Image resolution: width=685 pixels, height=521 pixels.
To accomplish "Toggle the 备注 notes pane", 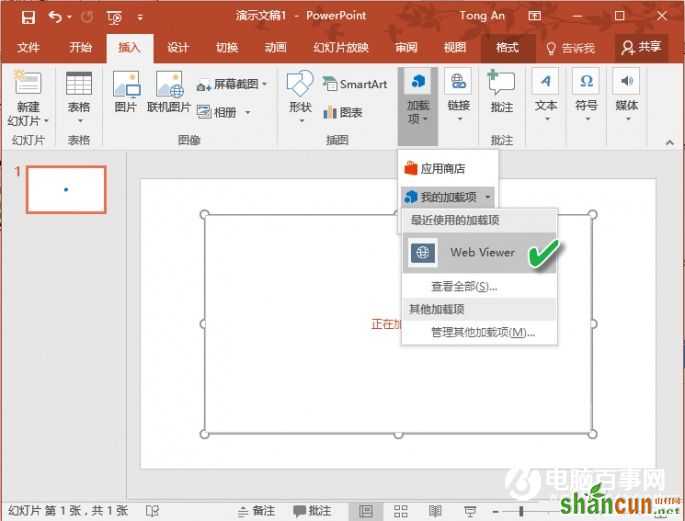I will coord(256,511).
